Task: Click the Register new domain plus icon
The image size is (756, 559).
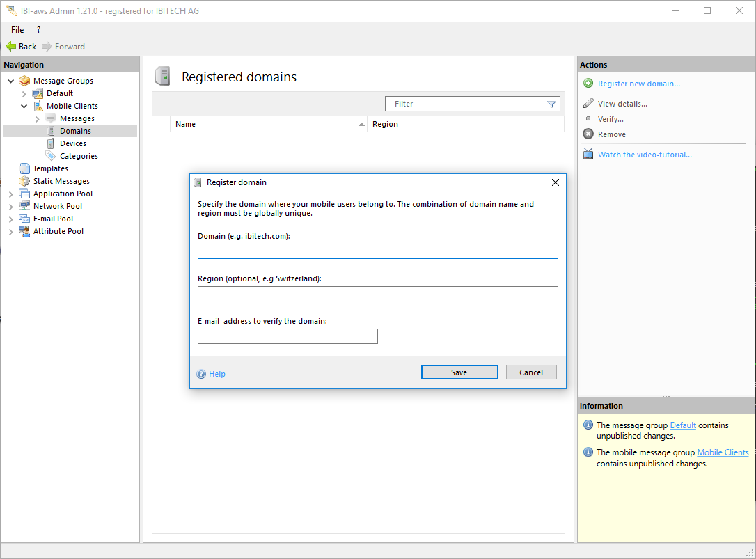Action: (588, 84)
